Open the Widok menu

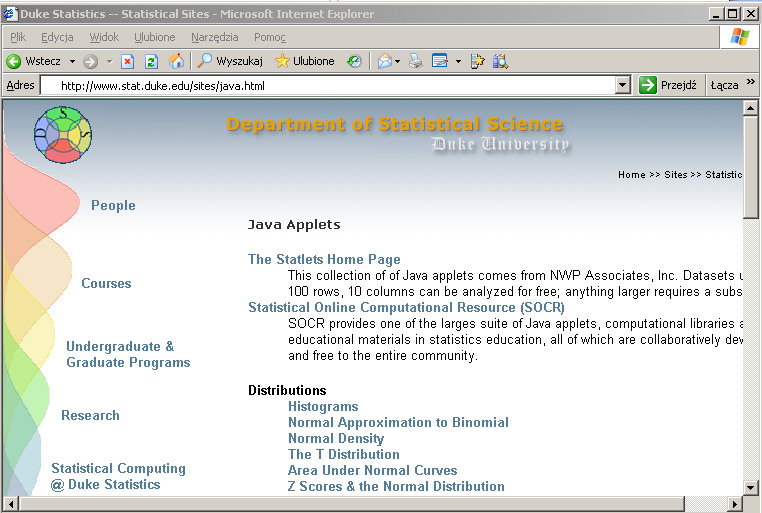pyautogui.click(x=104, y=37)
